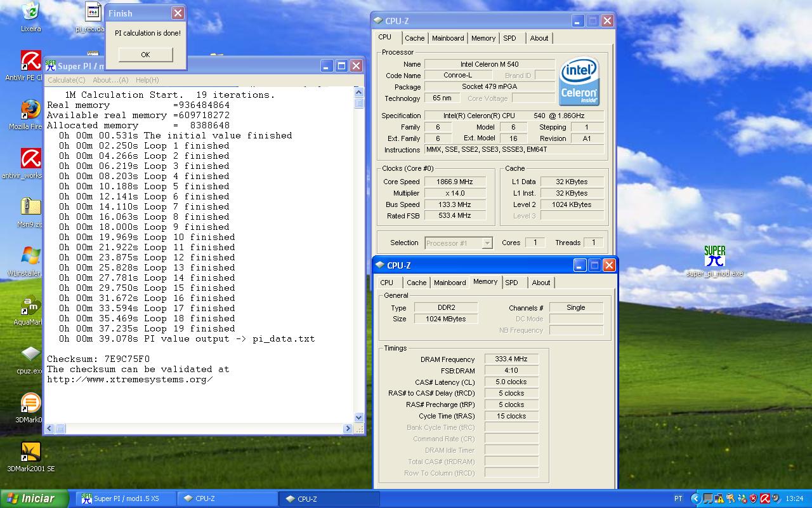Viewport: 812px width, 508px height.
Task: Switch to Super PI / mod1.5 XS taskbar button
Action: 126,499
